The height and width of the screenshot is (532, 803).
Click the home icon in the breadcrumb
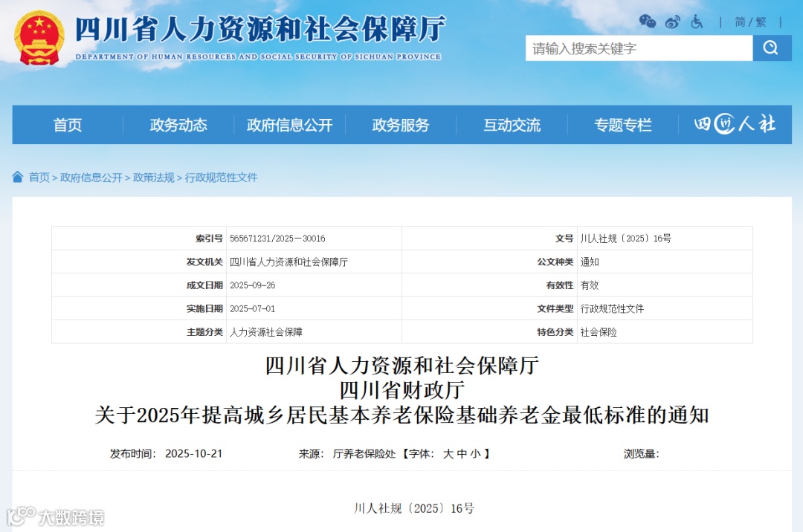coord(16,178)
